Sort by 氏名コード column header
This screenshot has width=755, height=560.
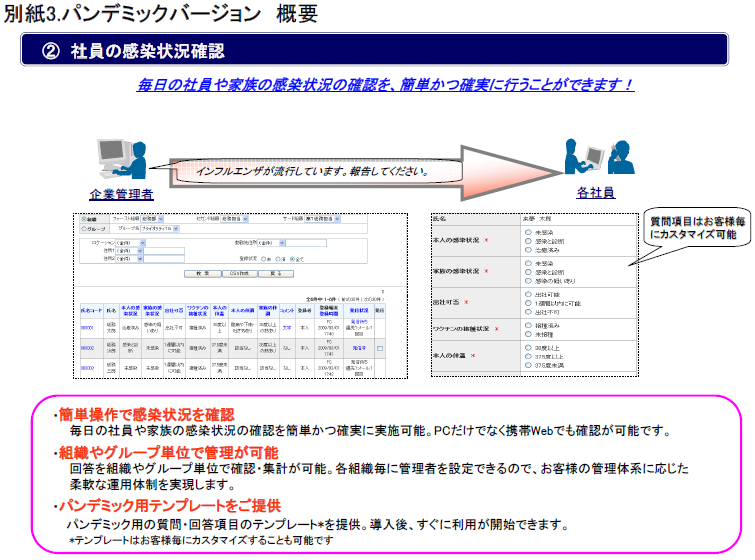coord(91,311)
